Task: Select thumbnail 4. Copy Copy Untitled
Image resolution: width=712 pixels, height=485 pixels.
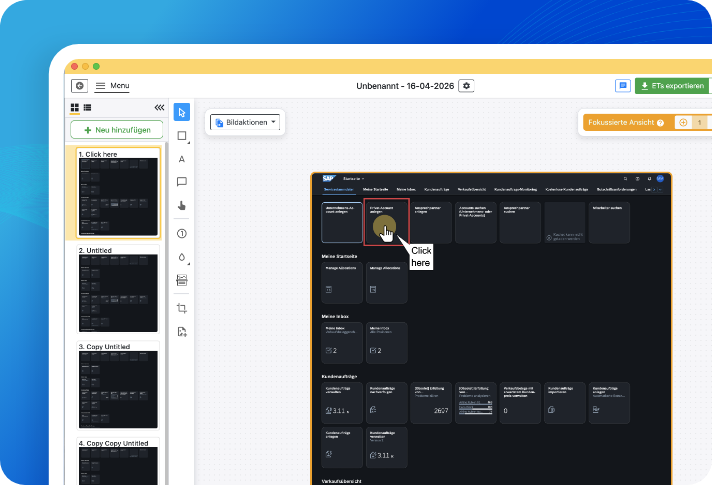Action: [118, 461]
